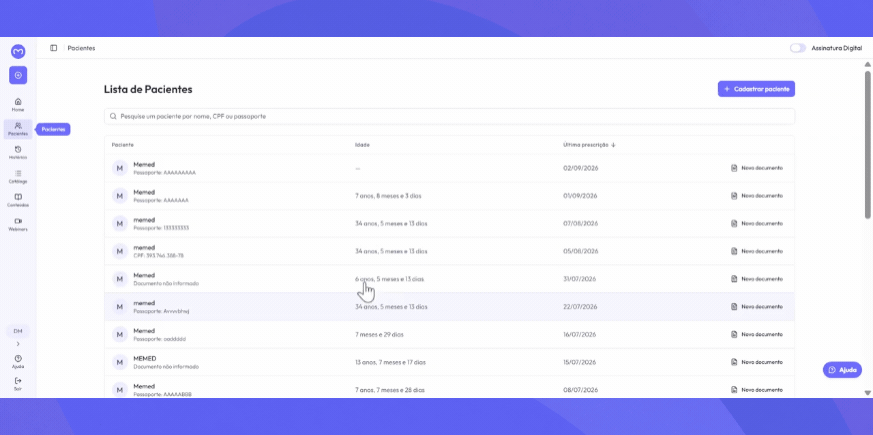This screenshot has width=873, height=435.
Task: Open the MEMED patient in uppercase
Action: pyautogui.click(x=449, y=363)
